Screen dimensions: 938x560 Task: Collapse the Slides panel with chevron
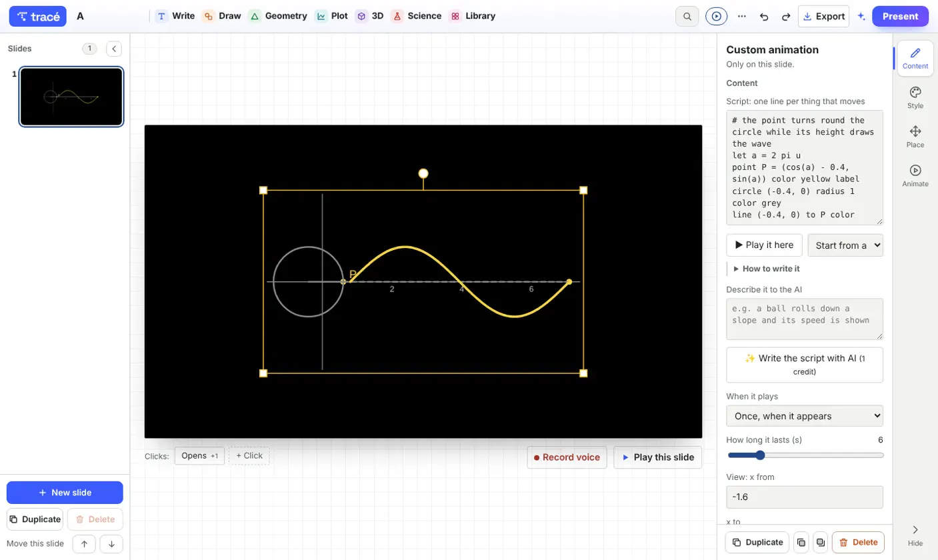pos(114,49)
